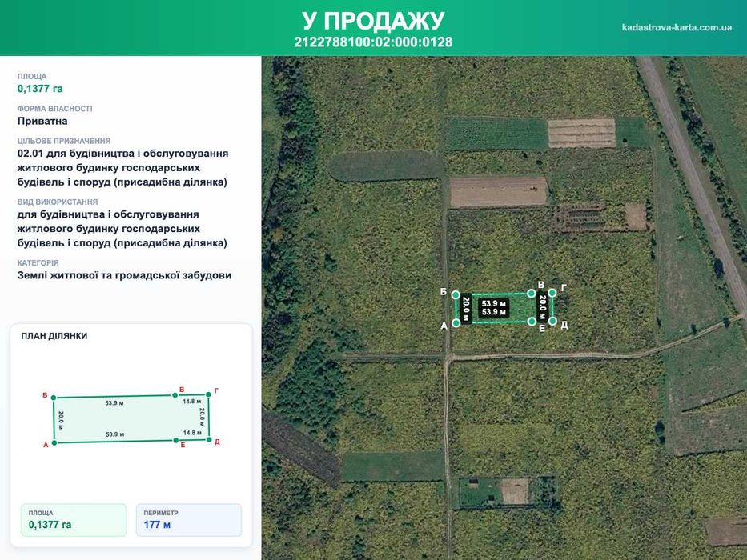Click the У ПРОДАЖУ header title
Image resolution: width=747 pixels, height=560 pixels.
[373, 21]
